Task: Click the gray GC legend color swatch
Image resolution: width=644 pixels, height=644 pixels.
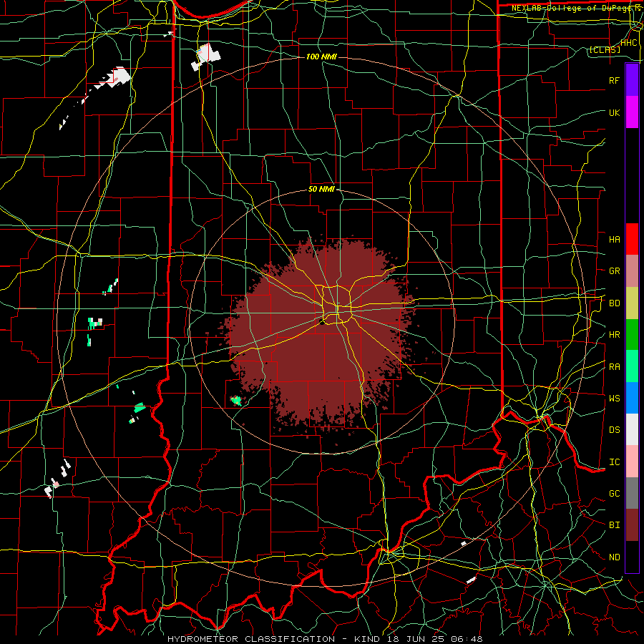Action: (632, 493)
